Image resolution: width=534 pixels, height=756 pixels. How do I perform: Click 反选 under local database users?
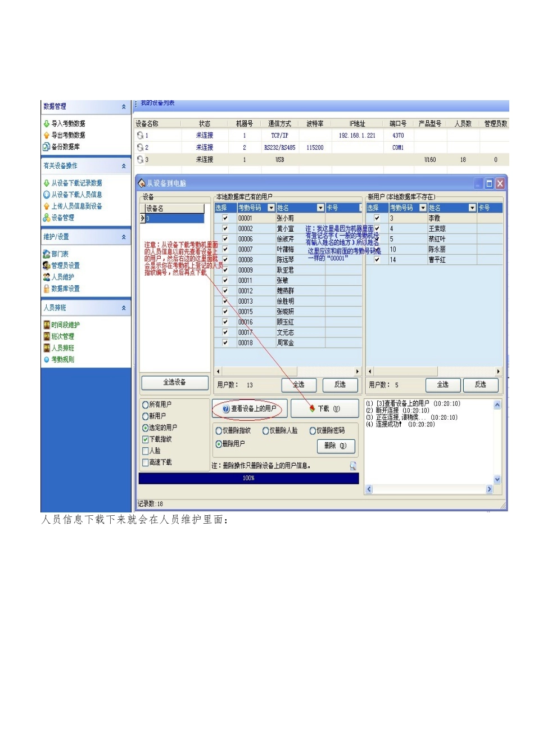coord(340,385)
